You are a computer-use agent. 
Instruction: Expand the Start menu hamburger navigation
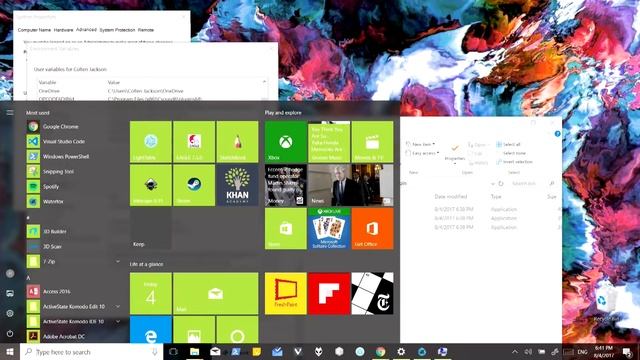coord(10,112)
